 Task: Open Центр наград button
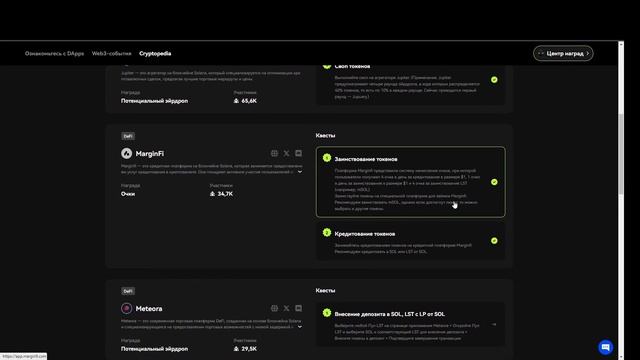[563, 53]
